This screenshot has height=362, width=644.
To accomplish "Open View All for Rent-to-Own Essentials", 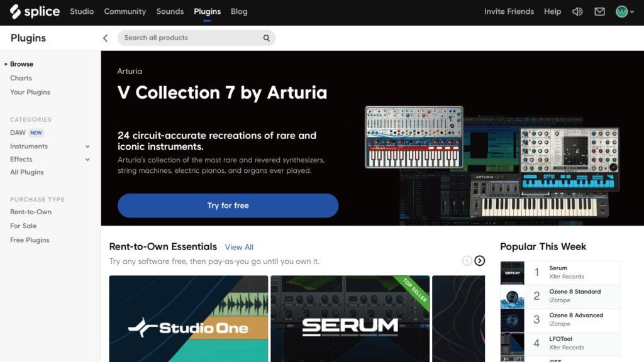I will [239, 247].
